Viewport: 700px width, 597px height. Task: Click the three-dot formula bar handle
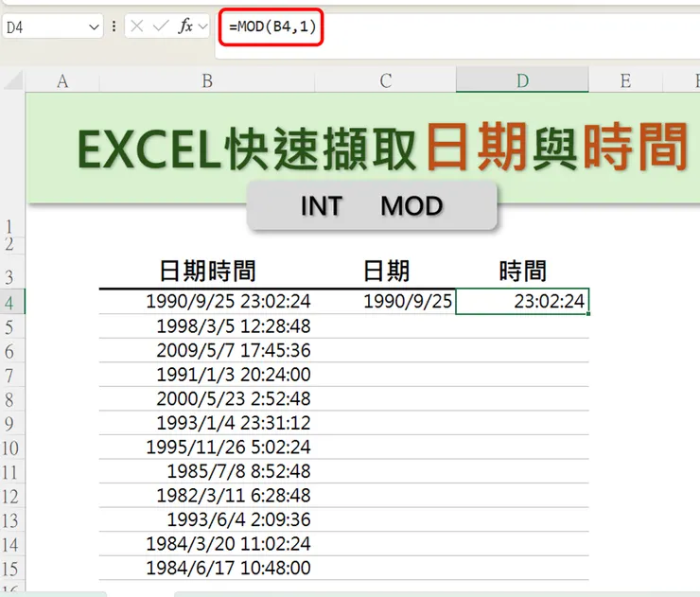coord(114,26)
